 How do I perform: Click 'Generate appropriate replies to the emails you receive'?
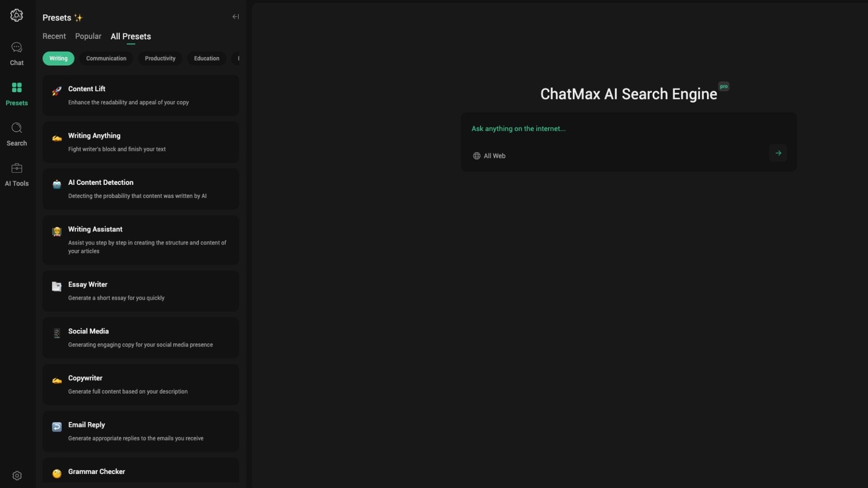(x=136, y=438)
